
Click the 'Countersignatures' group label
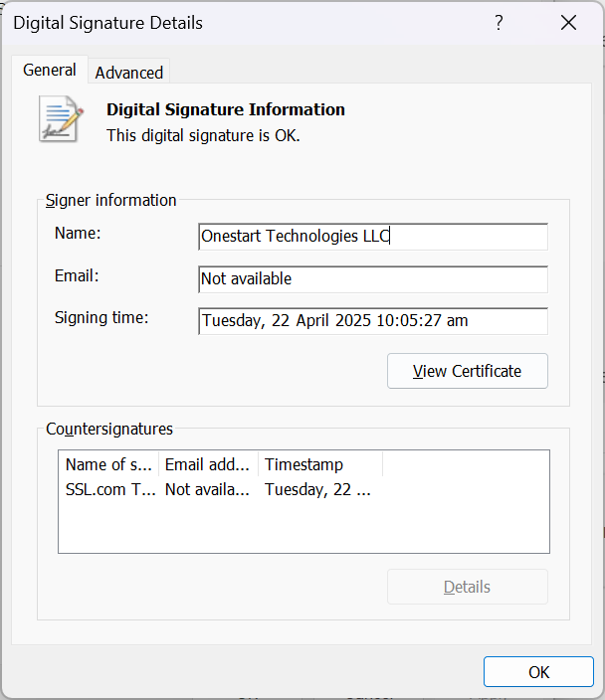(109, 429)
